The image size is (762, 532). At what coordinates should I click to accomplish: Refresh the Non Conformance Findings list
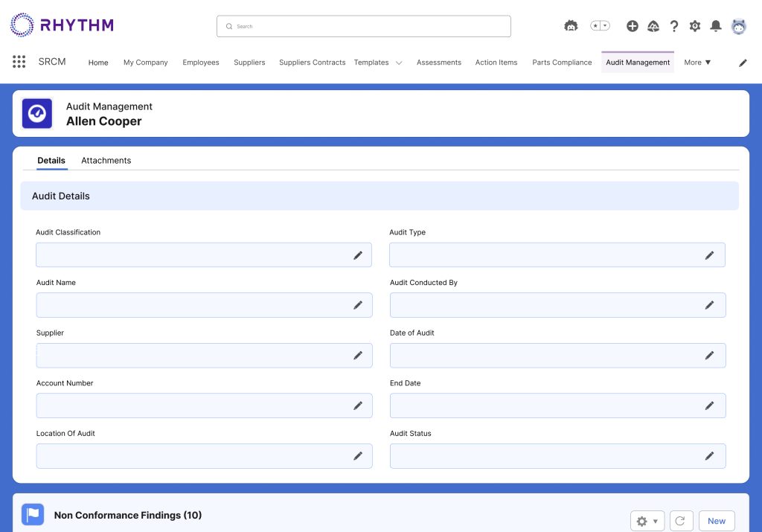pyautogui.click(x=682, y=521)
